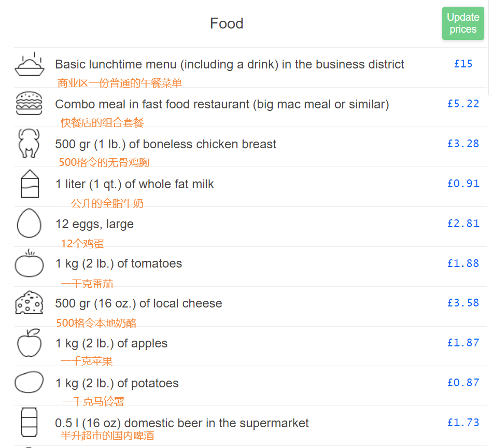The image size is (492, 448).
Task: Select the Food section heading
Action: 227,23
